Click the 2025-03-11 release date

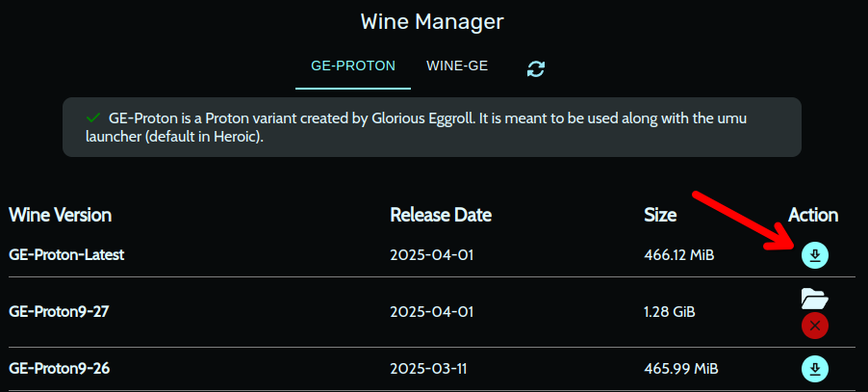(433, 368)
